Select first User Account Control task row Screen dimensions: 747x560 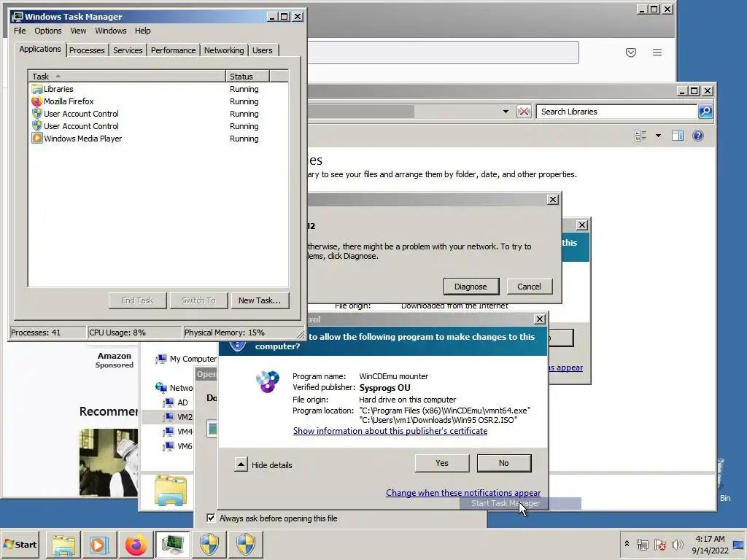tap(158, 114)
